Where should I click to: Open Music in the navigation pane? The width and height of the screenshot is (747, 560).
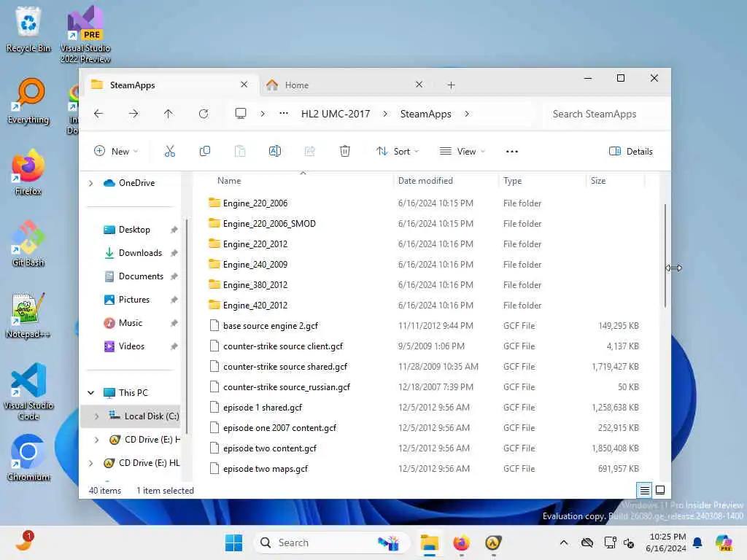pyautogui.click(x=130, y=323)
